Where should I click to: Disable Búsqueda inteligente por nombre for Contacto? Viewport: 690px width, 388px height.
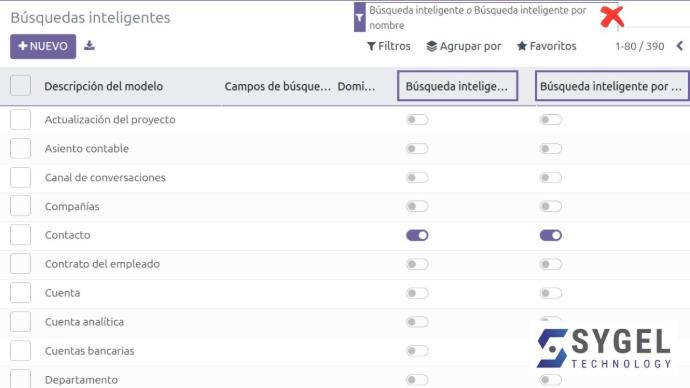[551, 235]
